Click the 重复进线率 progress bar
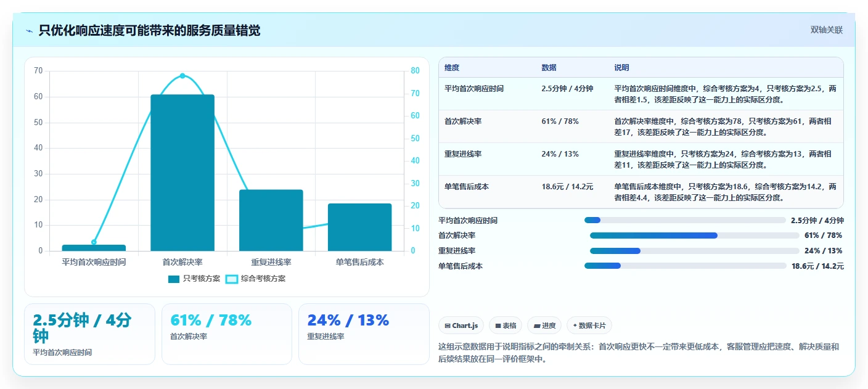This screenshot has height=389, width=868. pos(694,251)
